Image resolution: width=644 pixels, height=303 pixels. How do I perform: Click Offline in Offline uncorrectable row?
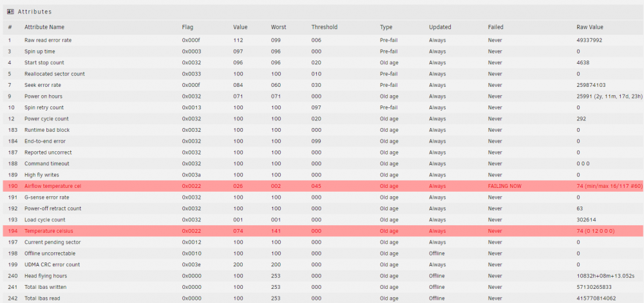[x=437, y=253]
